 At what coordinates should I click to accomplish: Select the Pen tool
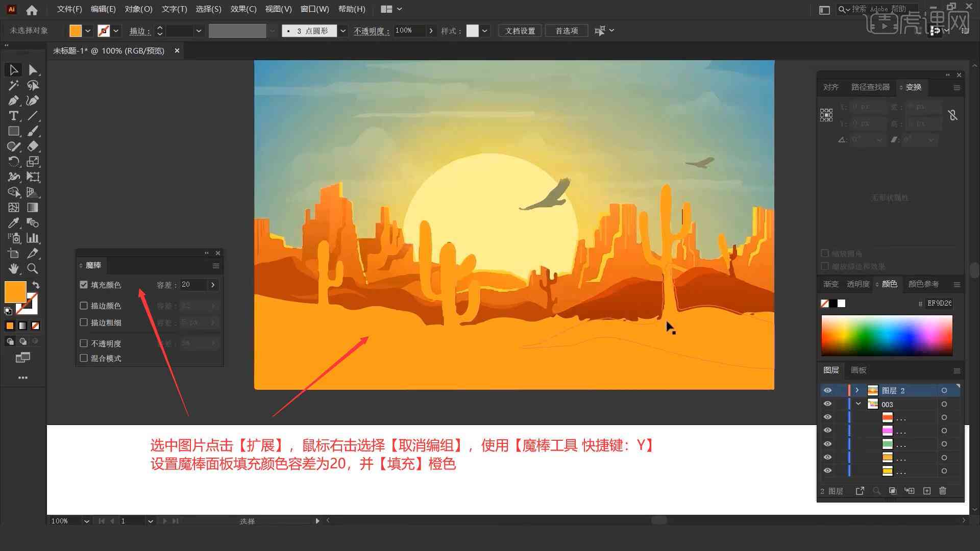click(x=13, y=100)
